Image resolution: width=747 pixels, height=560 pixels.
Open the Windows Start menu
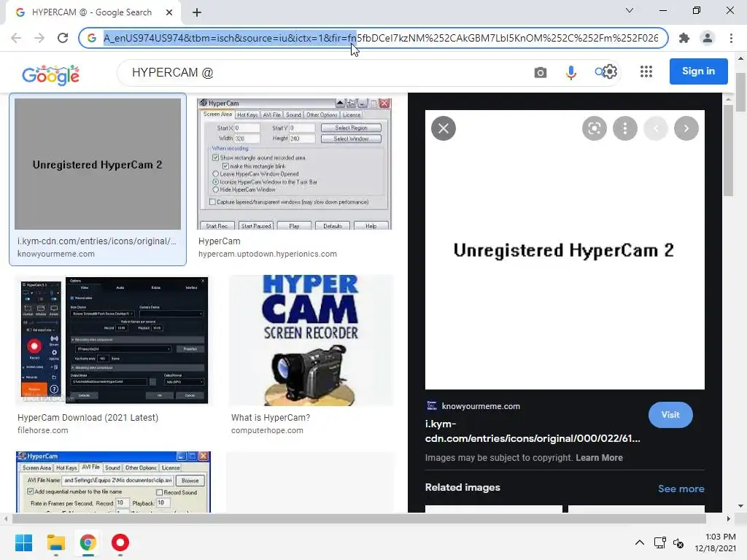point(23,542)
